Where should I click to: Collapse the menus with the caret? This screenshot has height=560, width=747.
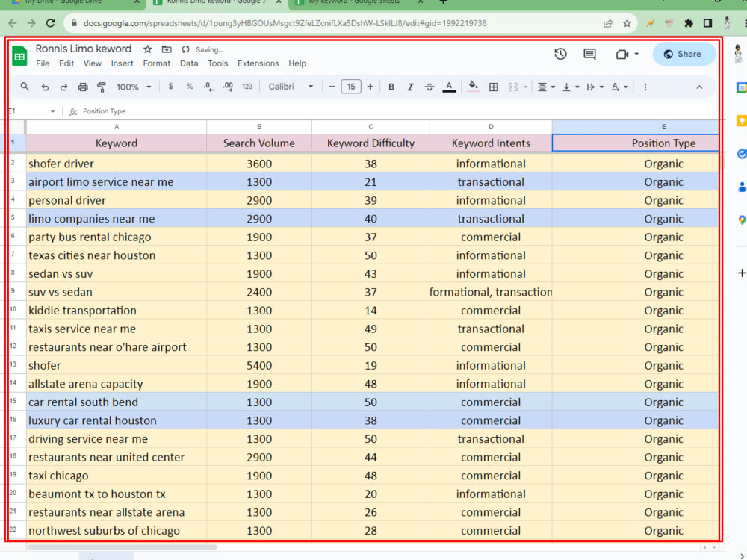tap(699, 87)
